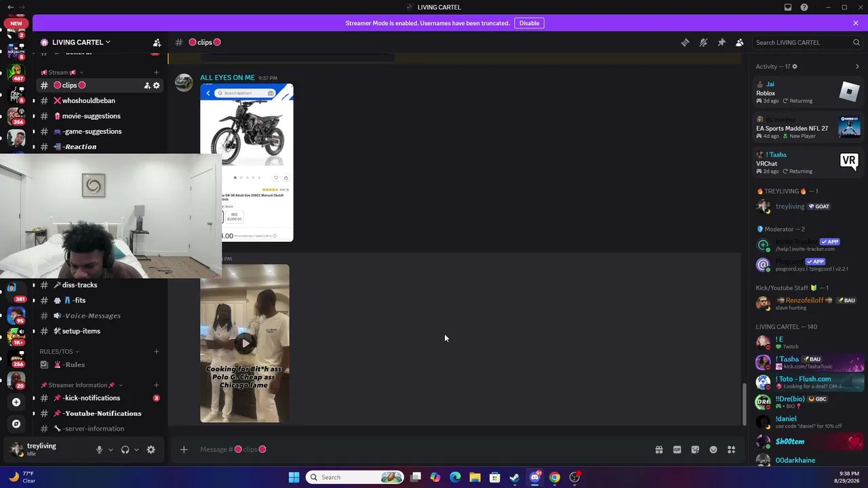Open the Discover servers compass icon
This screenshot has width=868, height=488.
tap(16, 424)
